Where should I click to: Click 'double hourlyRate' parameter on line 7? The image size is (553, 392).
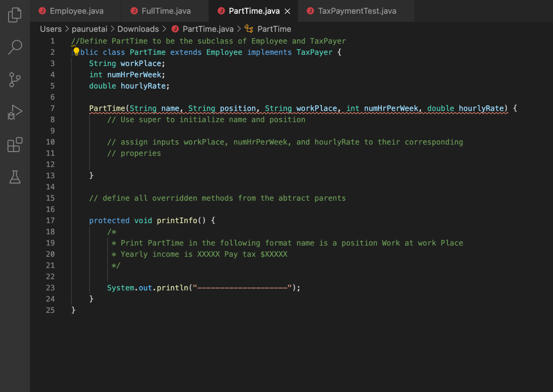[x=465, y=108]
